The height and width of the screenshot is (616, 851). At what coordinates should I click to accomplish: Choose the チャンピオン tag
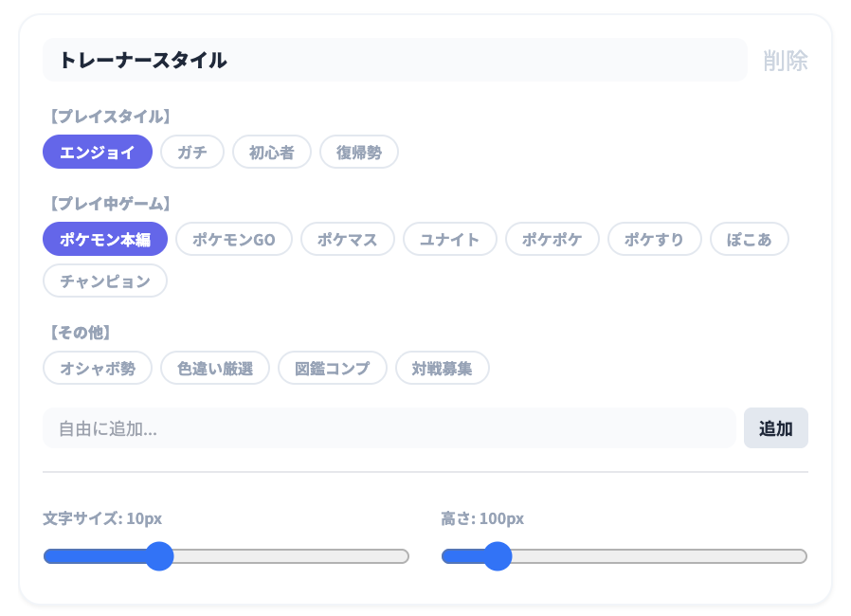coord(105,281)
